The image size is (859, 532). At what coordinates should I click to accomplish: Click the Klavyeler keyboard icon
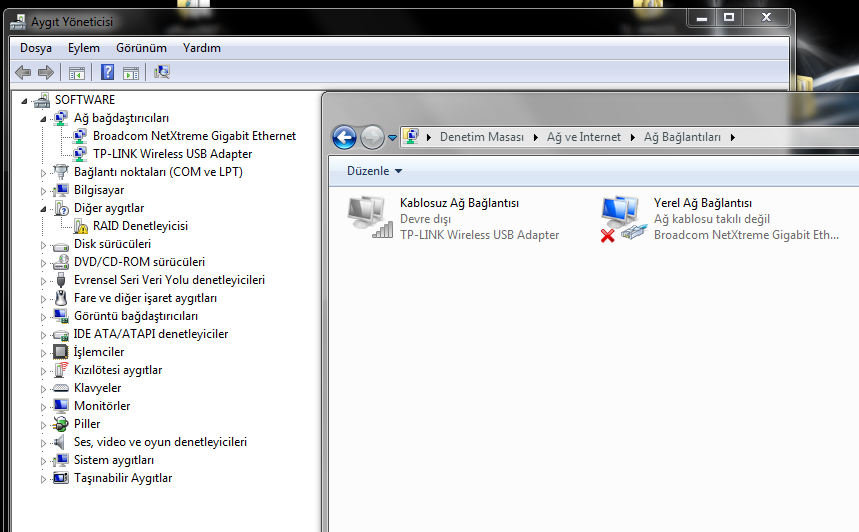[x=60, y=388]
